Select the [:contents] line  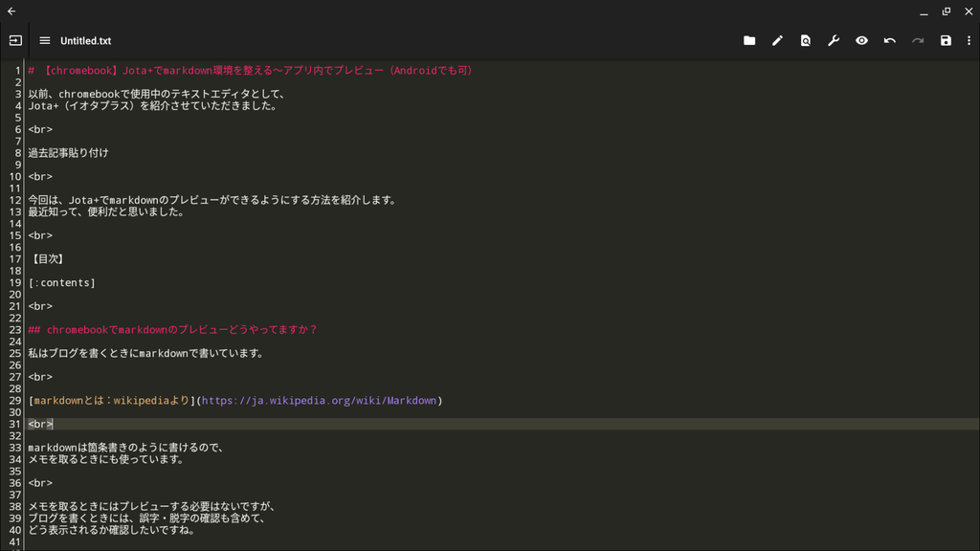62,283
